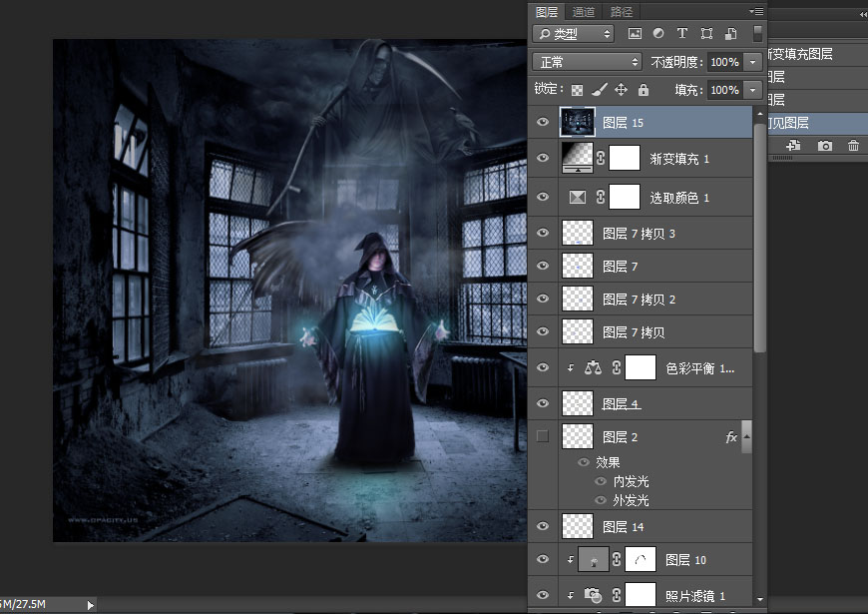This screenshot has width=868, height=614.
Task: Toggle visibility of 渐变填充 1 layer
Action: (543, 158)
